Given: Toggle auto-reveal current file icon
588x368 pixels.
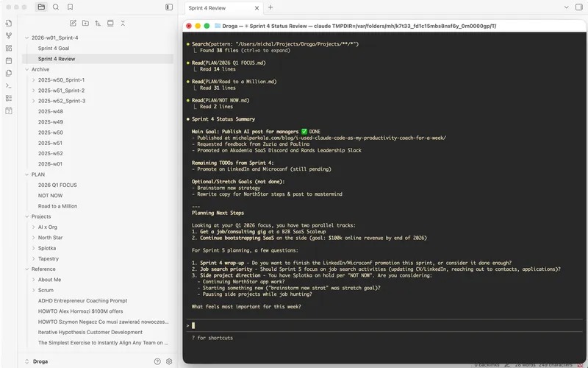Looking at the screenshot, I should 110,23.
